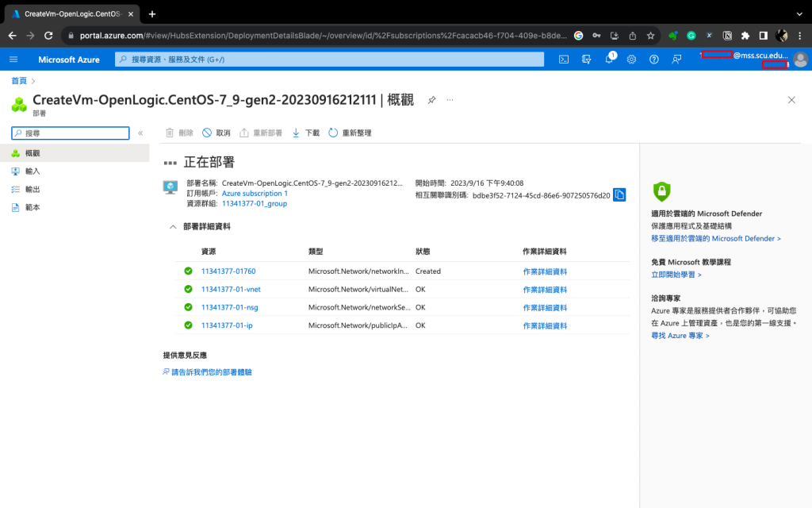The height and width of the screenshot is (508, 812).
Task: Open the Chrome three-dot menu
Action: point(800,36)
